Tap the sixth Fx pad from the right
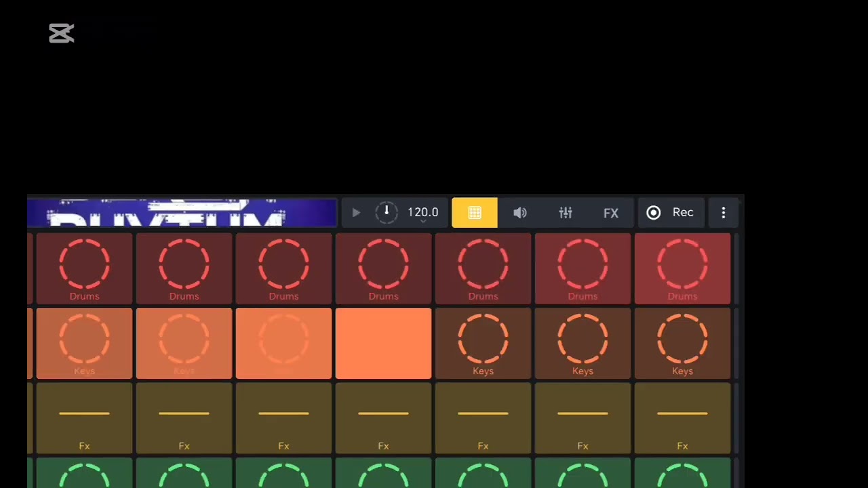868x488 pixels. pos(184,418)
